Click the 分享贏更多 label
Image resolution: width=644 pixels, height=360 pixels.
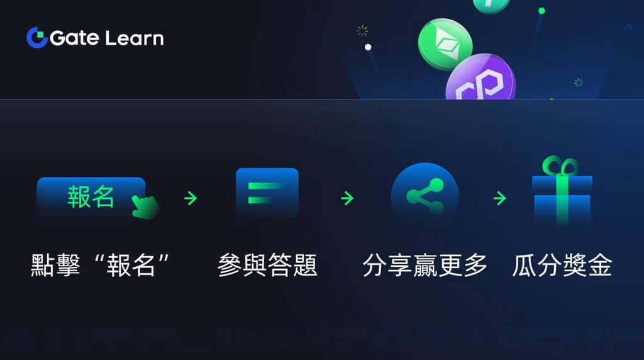tap(425, 265)
